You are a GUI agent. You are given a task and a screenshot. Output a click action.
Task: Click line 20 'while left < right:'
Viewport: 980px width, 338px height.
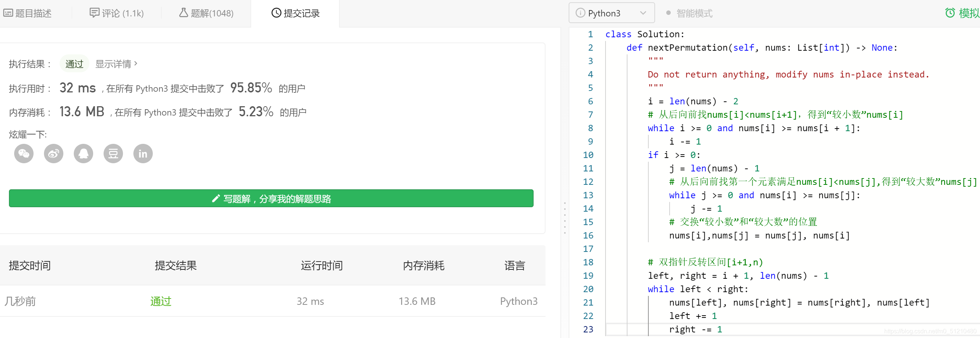click(x=698, y=289)
